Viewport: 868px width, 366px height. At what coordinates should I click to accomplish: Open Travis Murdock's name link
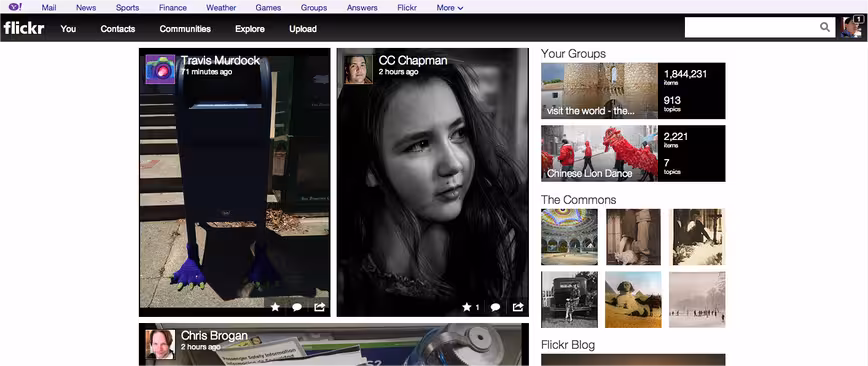220,60
